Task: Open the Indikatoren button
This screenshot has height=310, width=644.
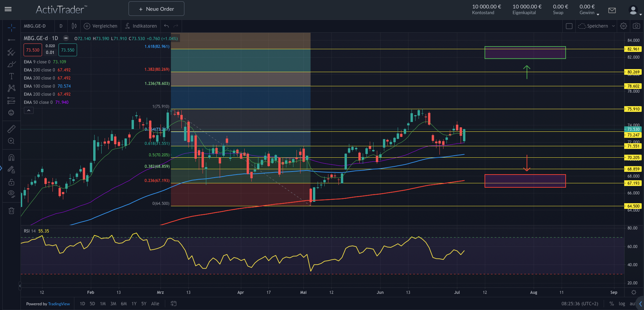Action: click(x=141, y=26)
